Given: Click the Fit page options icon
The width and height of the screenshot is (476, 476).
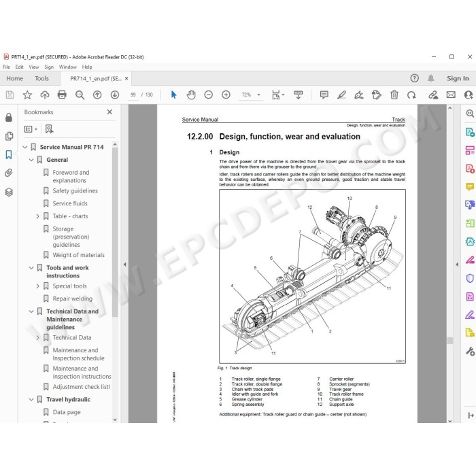Looking at the screenshot, I should [x=277, y=95].
